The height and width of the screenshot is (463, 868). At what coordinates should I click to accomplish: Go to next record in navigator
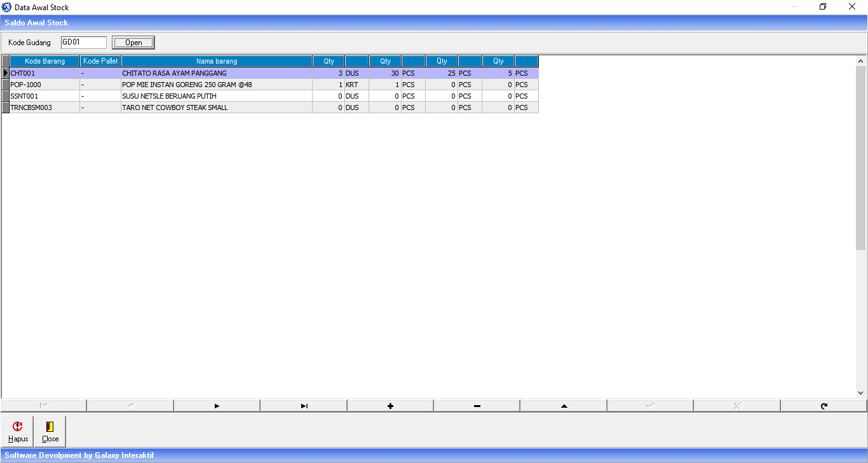(x=217, y=406)
